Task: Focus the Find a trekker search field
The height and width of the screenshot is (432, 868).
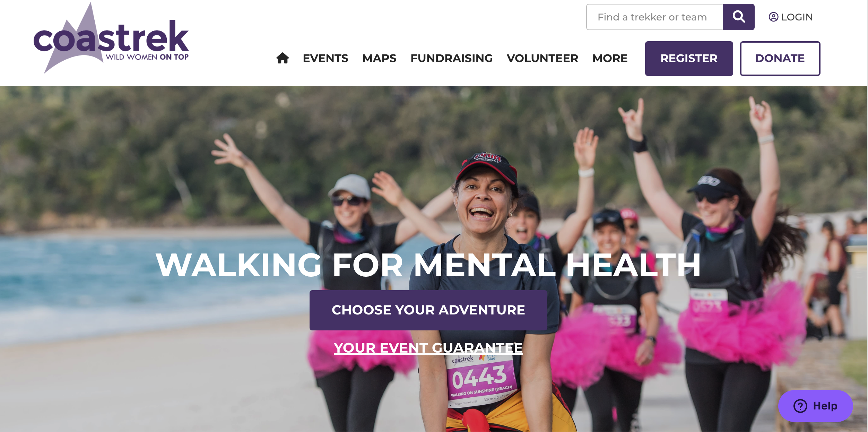Action: (654, 17)
